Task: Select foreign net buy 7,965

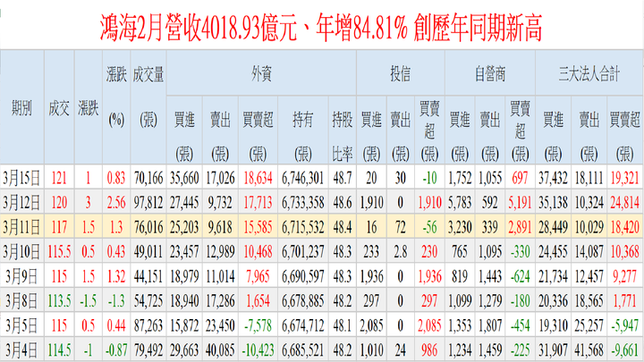Action: (x=258, y=276)
